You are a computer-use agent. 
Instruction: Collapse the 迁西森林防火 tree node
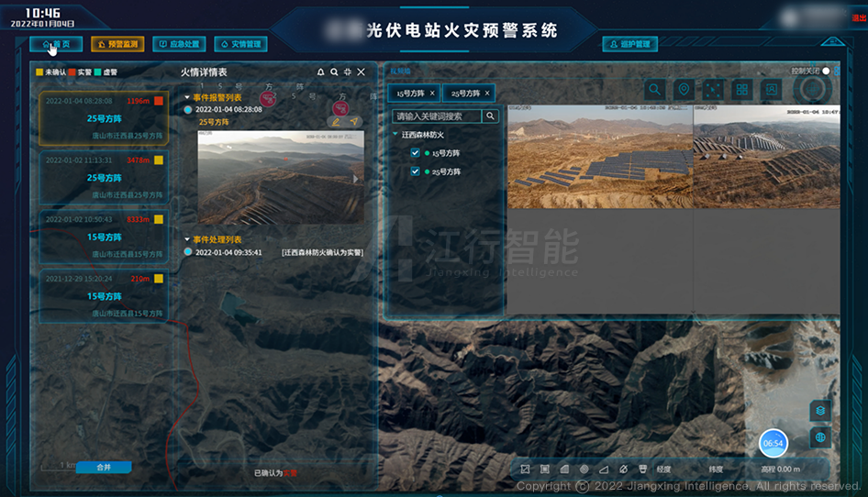(395, 135)
